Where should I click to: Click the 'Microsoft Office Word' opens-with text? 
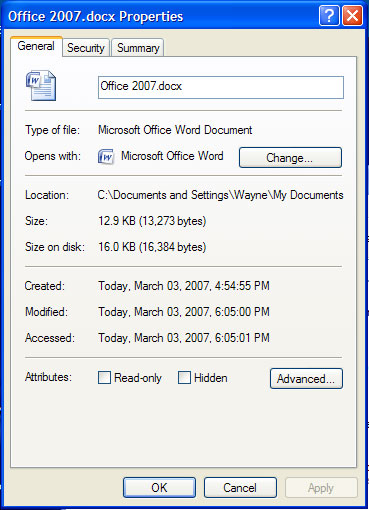point(172,156)
